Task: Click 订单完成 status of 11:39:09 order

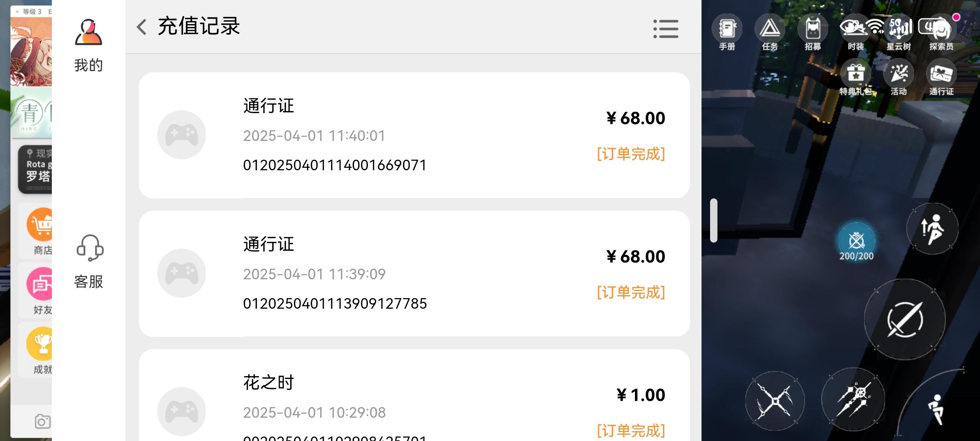Action: pyautogui.click(x=631, y=292)
